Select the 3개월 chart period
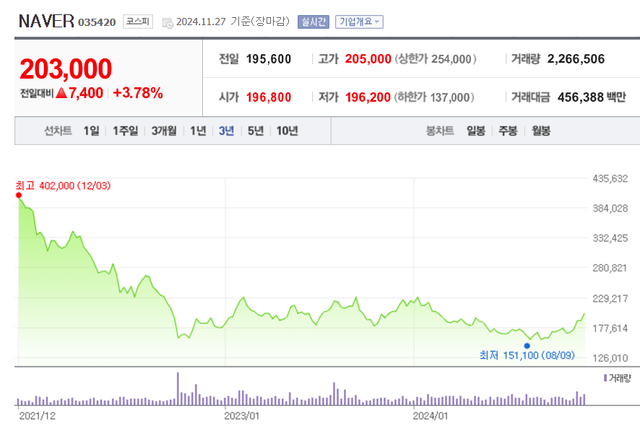This screenshot has width=640, height=431. [x=165, y=131]
